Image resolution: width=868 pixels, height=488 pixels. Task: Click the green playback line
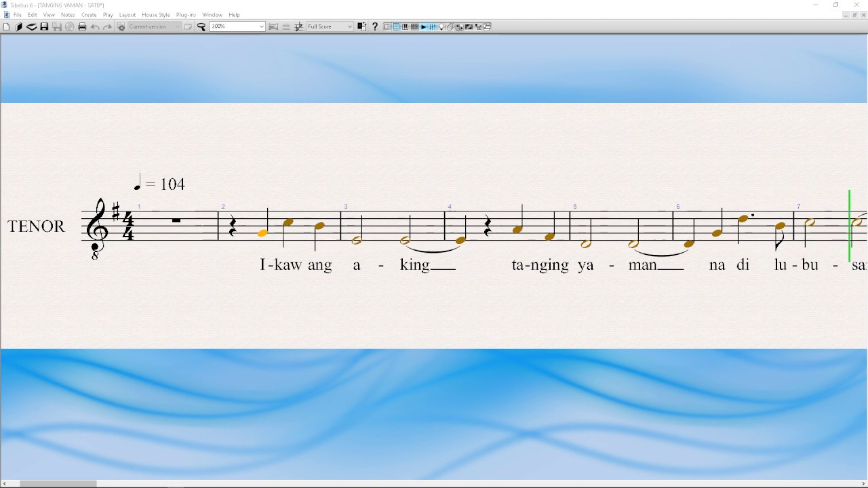point(849,226)
